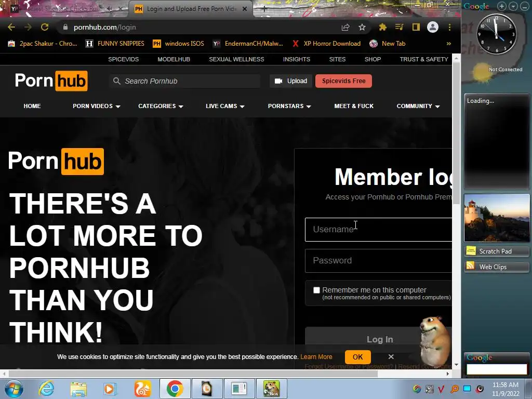Click the browser back arrow

click(x=11, y=27)
